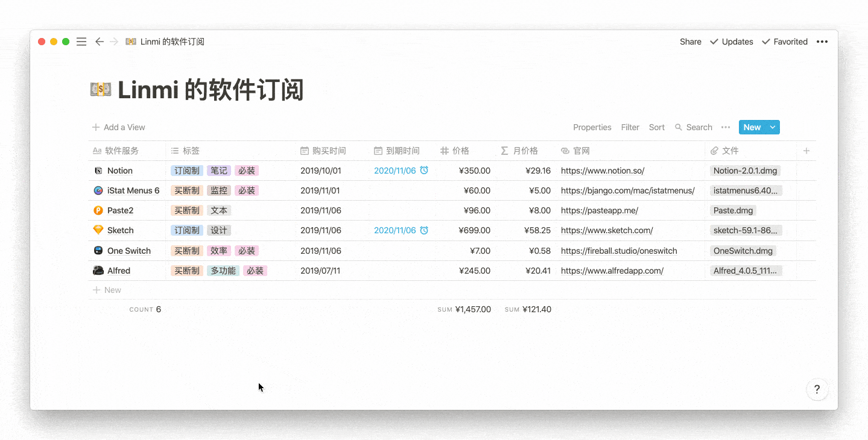Viewport: 868px width, 440px height.
Task: Click the iStat Menus 6 row icon
Action: (x=98, y=190)
